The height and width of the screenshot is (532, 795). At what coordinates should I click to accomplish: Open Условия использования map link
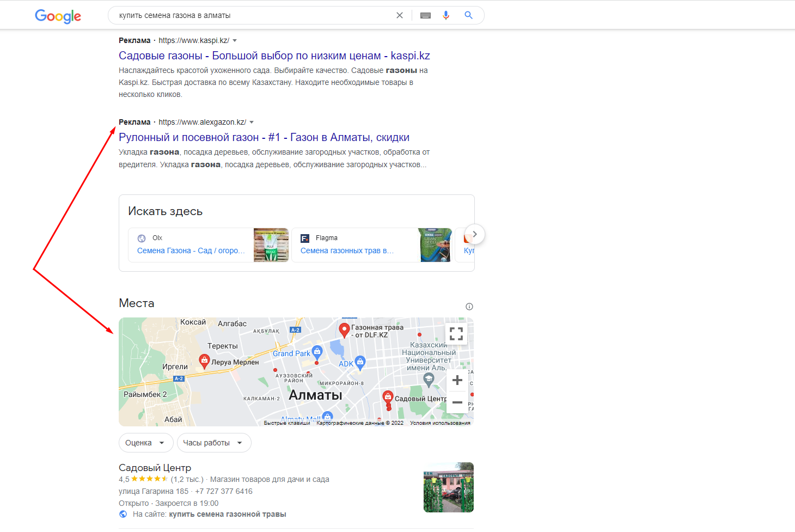440,423
